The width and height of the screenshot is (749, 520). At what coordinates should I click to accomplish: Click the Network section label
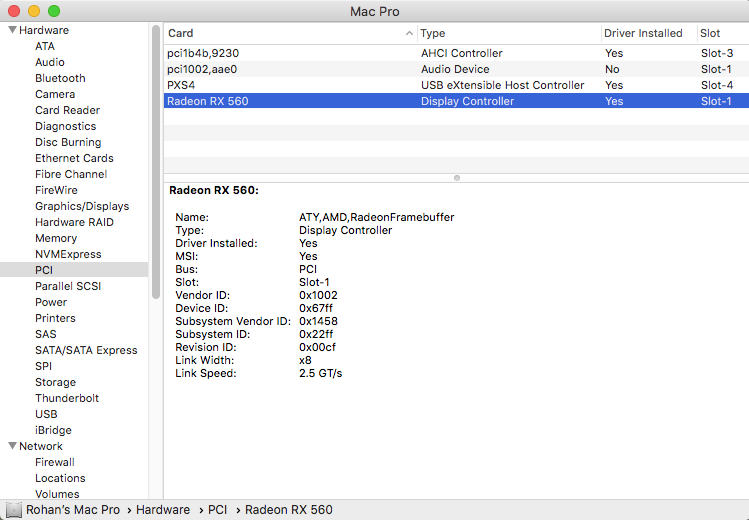click(41, 446)
